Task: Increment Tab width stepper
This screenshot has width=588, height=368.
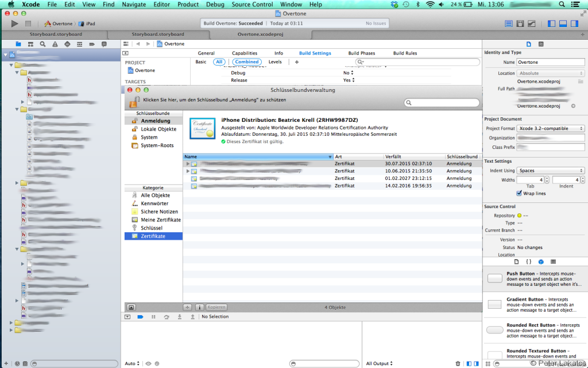Action: pyautogui.click(x=547, y=178)
